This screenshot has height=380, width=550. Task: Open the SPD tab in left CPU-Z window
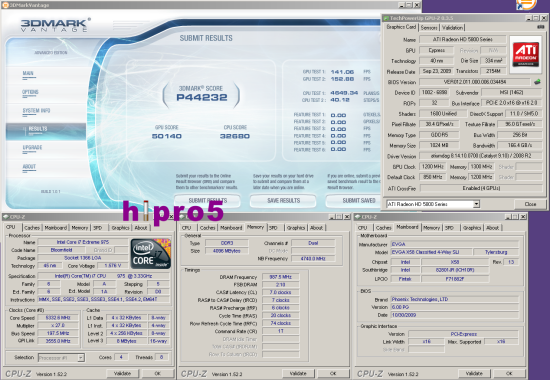point(98,228)
